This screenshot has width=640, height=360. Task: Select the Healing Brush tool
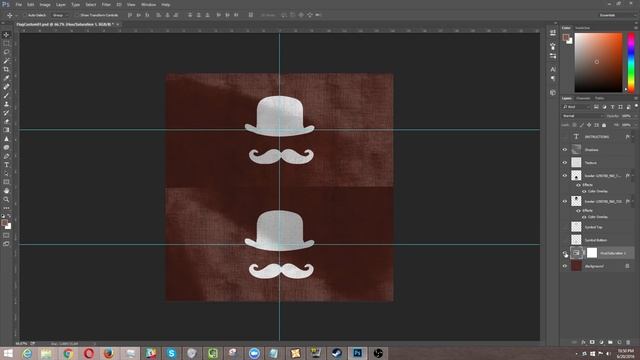pos(6,87)
